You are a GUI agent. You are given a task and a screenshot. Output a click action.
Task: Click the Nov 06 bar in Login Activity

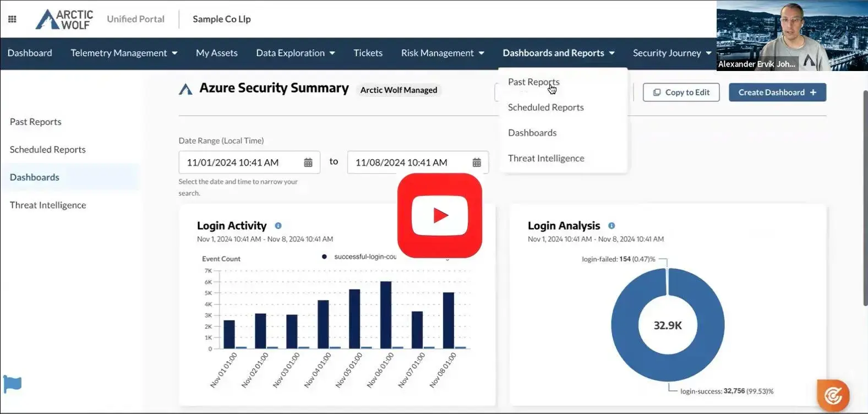[386, 315]
